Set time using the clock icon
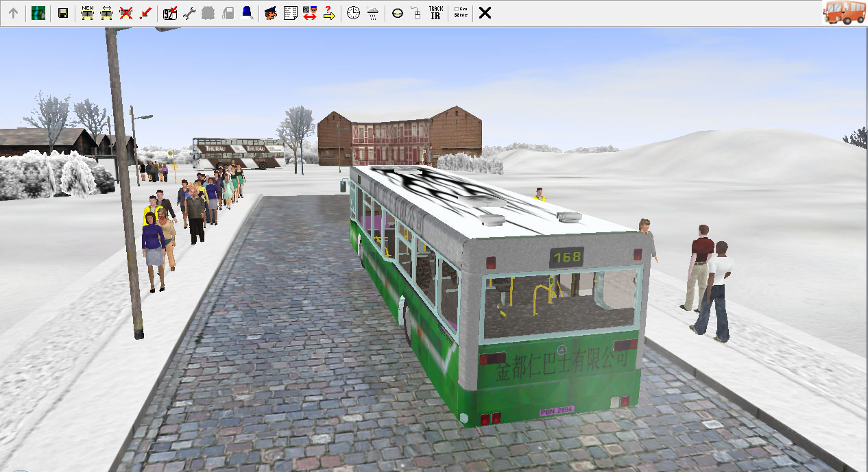Screen dimensions: 868x472 [x=353, y=13]
